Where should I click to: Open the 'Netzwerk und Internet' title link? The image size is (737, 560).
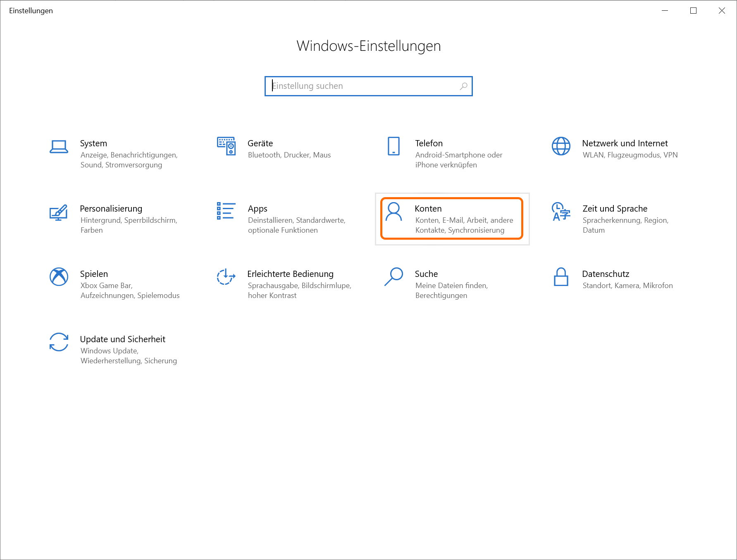625,143
